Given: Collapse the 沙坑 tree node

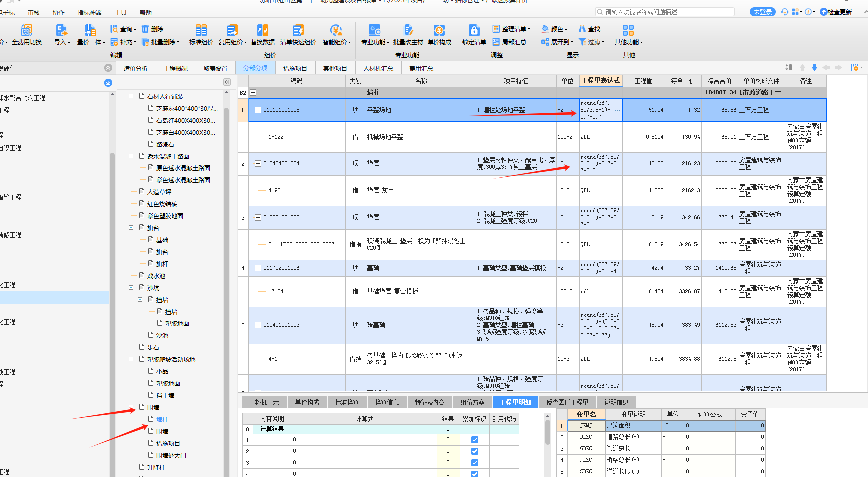Looking at the screenshot, I should 131,288.
